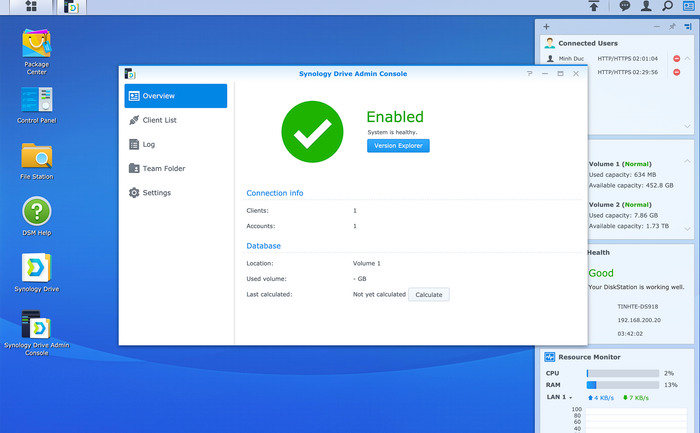Disconnect user Minh Duc with red icon
The height and width of the screenshot is (433, 700).
pos(676,58)
